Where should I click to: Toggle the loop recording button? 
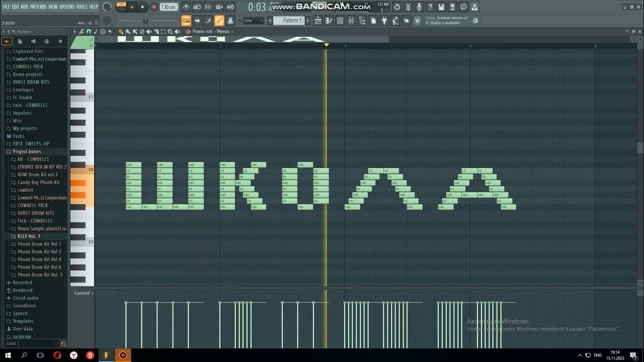pos(230,7)
